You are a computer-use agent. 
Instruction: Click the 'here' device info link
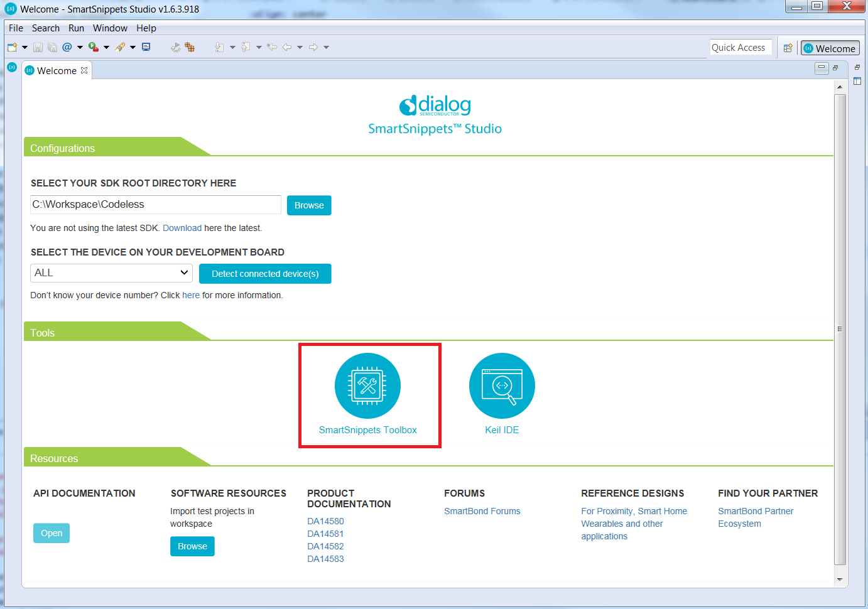pos(191,295)
